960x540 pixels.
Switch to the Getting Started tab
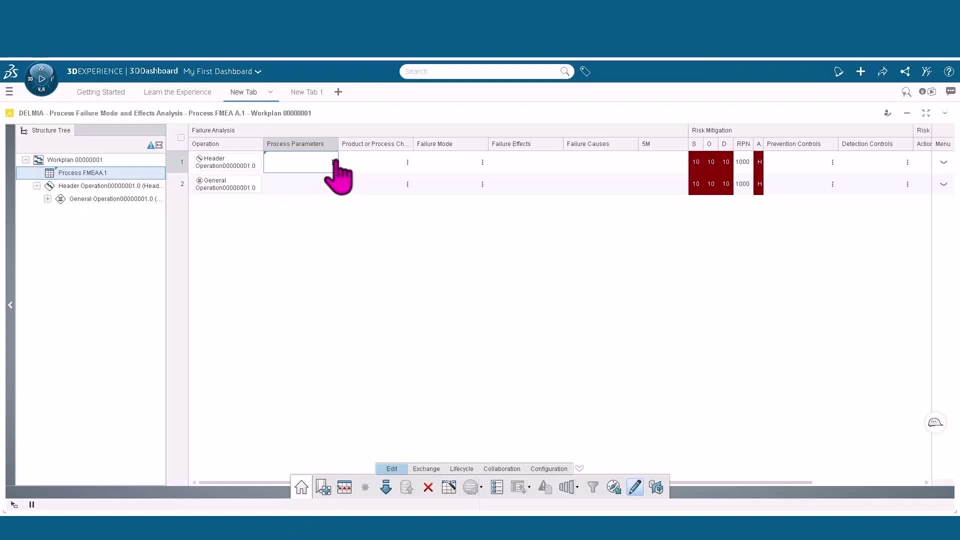(x=100, y=92)
